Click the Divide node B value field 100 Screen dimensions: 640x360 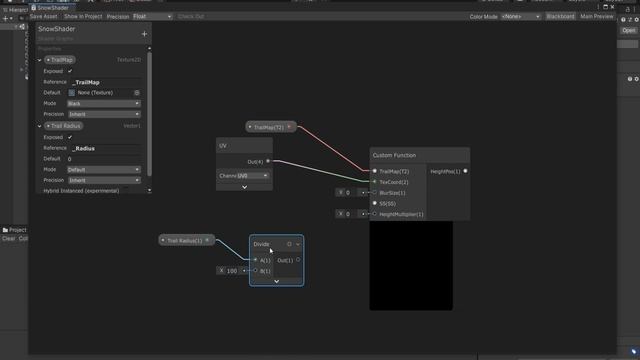point(232,271)
